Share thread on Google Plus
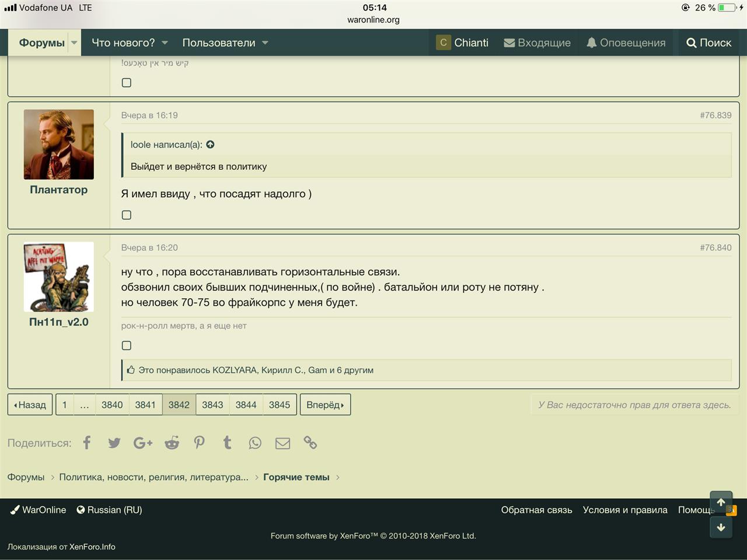Screen dimensions: 747x560 [143, 443]
